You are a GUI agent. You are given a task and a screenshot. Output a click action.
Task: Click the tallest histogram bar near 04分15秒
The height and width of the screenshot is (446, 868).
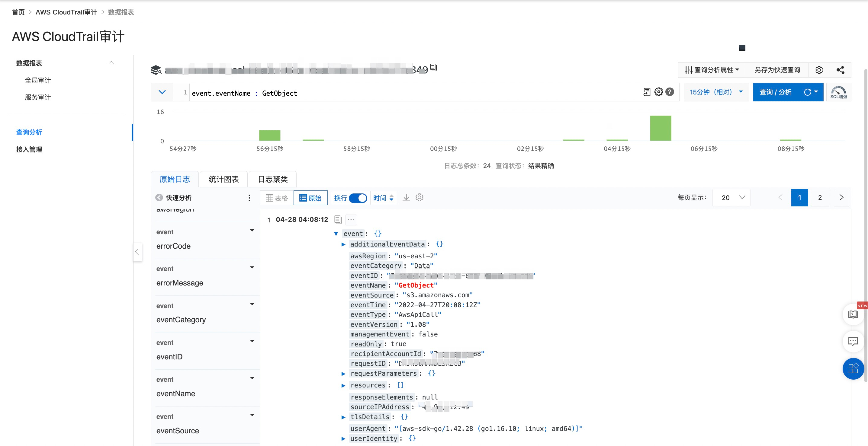[x=661, y=128]
